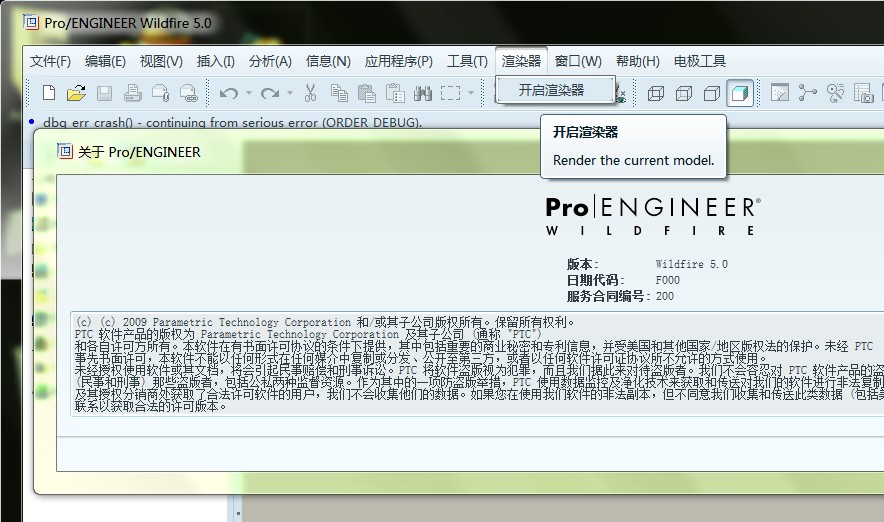
Task: Click the 关于 Pro/ENGINEER dialog title icon
Action: (65, 151)
